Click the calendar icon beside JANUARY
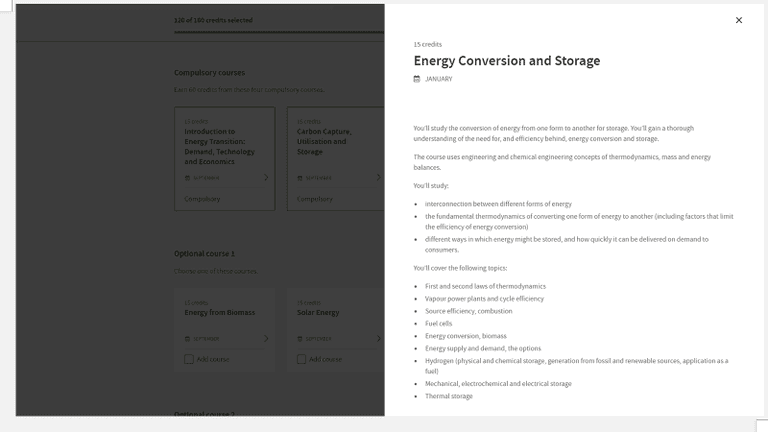Screen dimensions: 768x432 (x=417, y=79)
